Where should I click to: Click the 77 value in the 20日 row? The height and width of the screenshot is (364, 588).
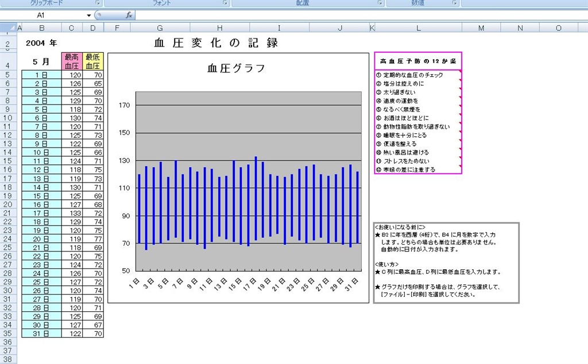point(93,239)
